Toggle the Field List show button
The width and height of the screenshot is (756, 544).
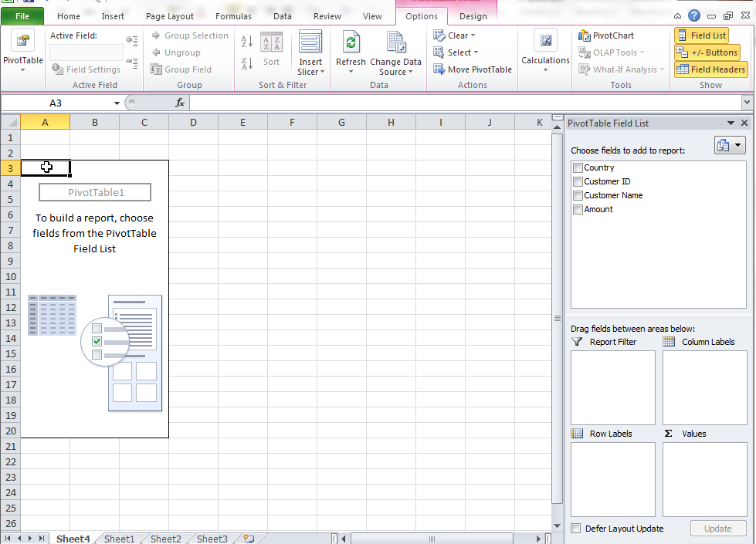click(x=701, y=35)
